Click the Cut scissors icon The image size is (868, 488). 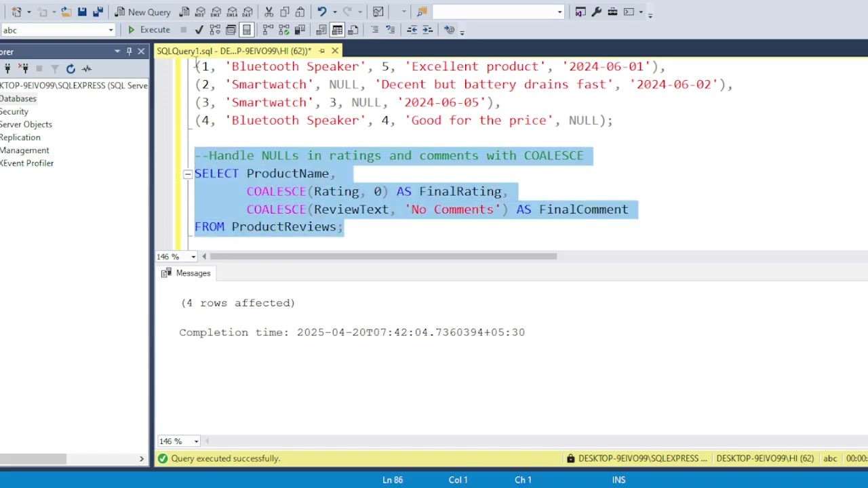pos(269,12)
